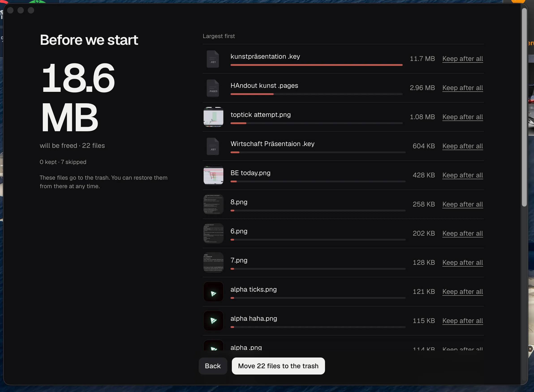The height and width of the screenshot is (392, 534).
Task: Keep alpha haha.png after all
Action: [463, 321]
